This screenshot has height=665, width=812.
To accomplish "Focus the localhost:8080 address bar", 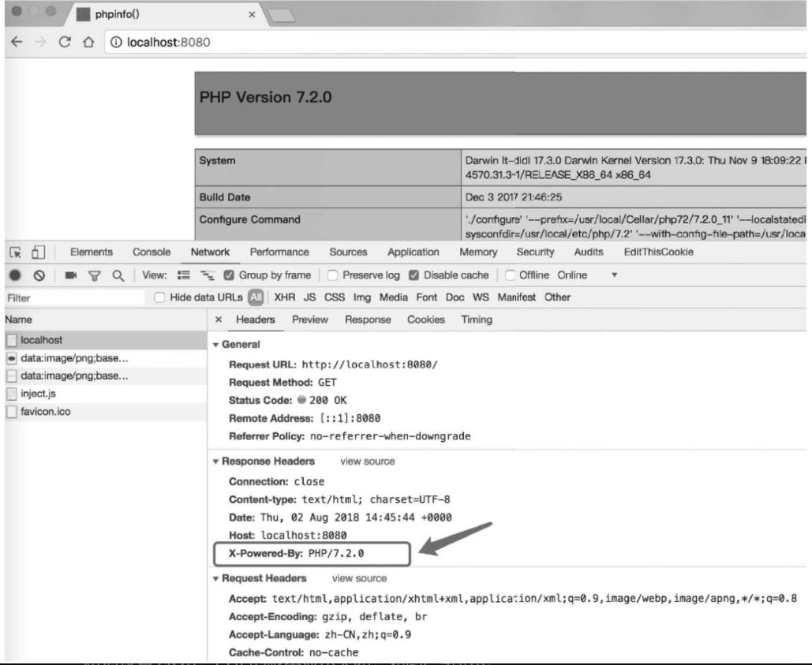I will click(x=456, y=42).
